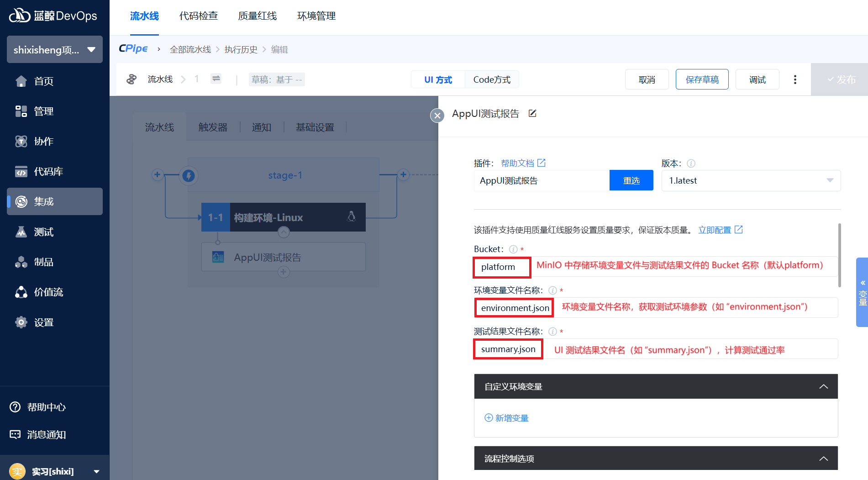Open 首页 home in the sidebar

(x=43, y=81)
